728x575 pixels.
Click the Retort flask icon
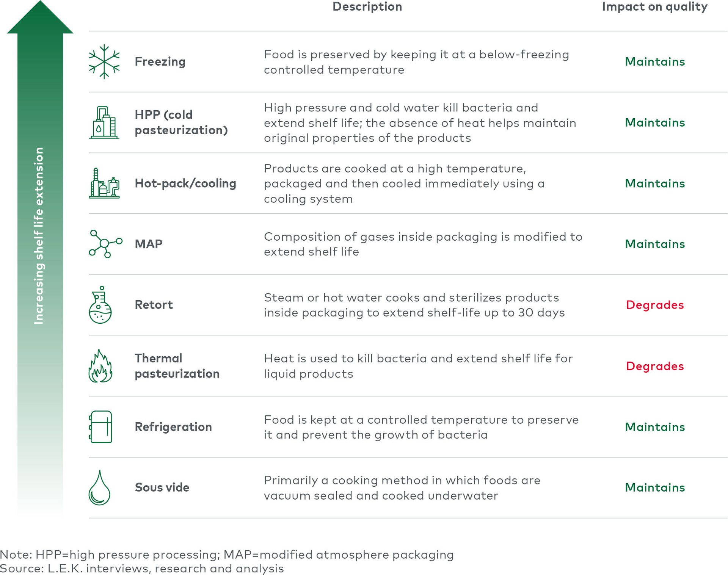pyautogui.click(x=100, y=305)
